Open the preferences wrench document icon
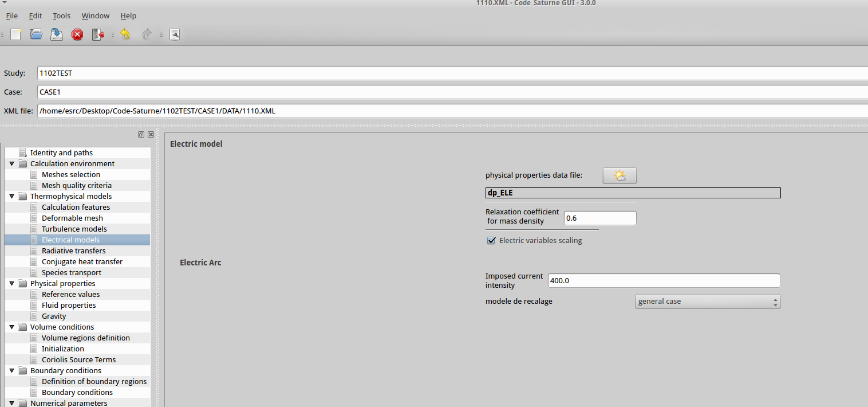Screen dimensions: 868x407 click(x=175, y=34)
